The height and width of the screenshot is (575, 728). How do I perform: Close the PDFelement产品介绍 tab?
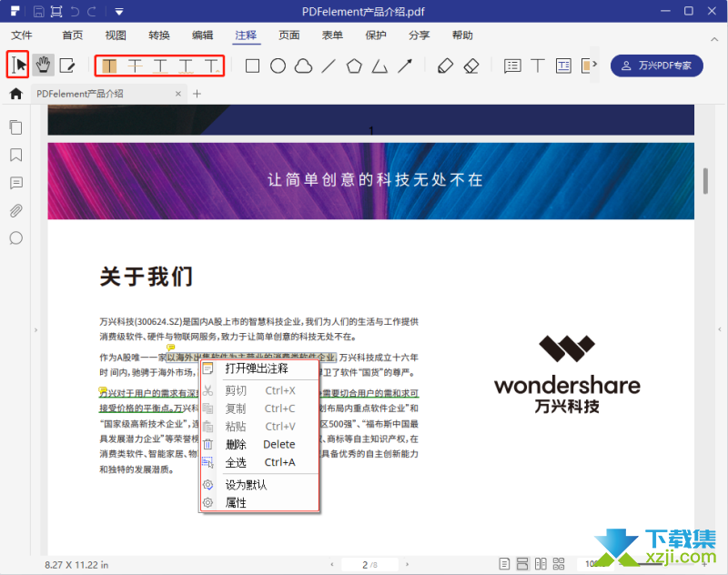pos(177,94)
